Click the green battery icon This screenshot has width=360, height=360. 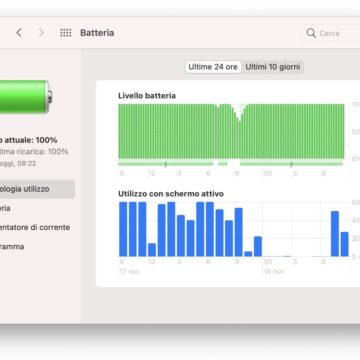click(x=25, y=97)
